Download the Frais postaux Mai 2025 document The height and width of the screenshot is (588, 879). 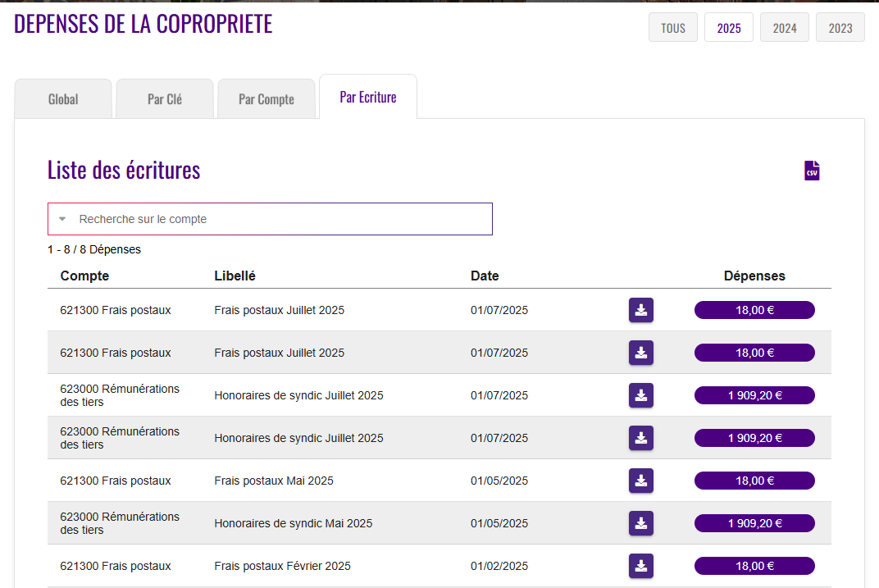pyautogui.click(x=640, y=481)
